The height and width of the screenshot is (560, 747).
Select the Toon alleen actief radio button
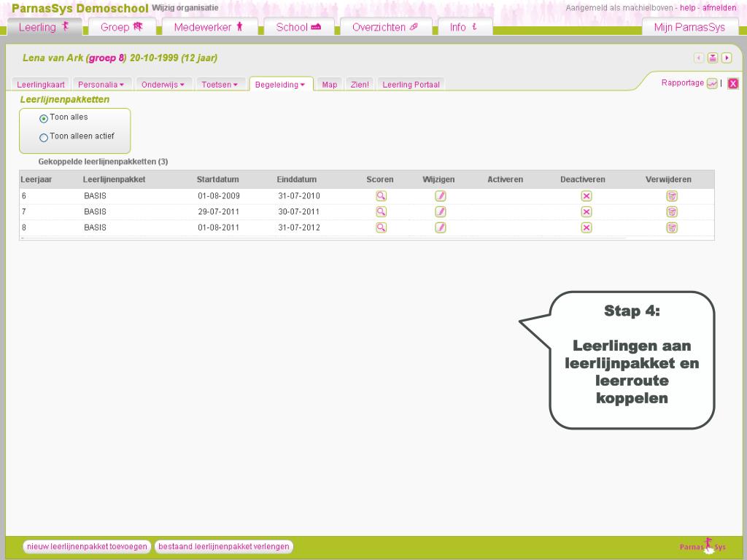click(x=43, y=138)
